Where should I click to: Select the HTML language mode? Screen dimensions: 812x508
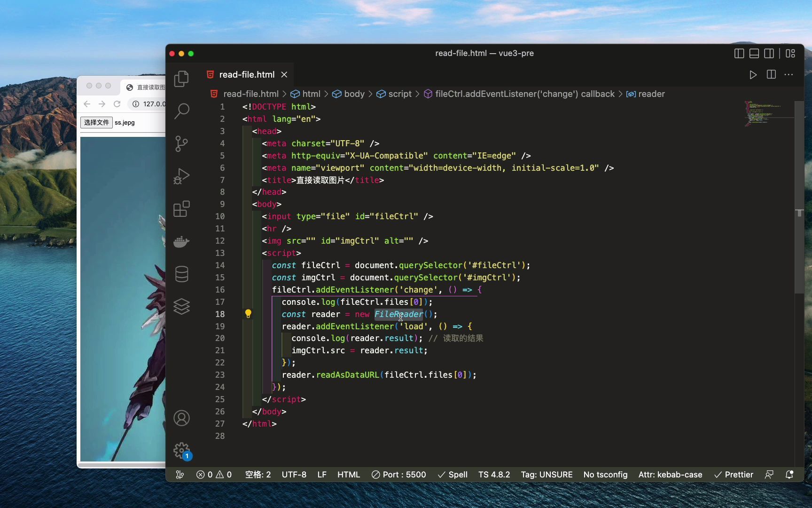tap(349, 475)
